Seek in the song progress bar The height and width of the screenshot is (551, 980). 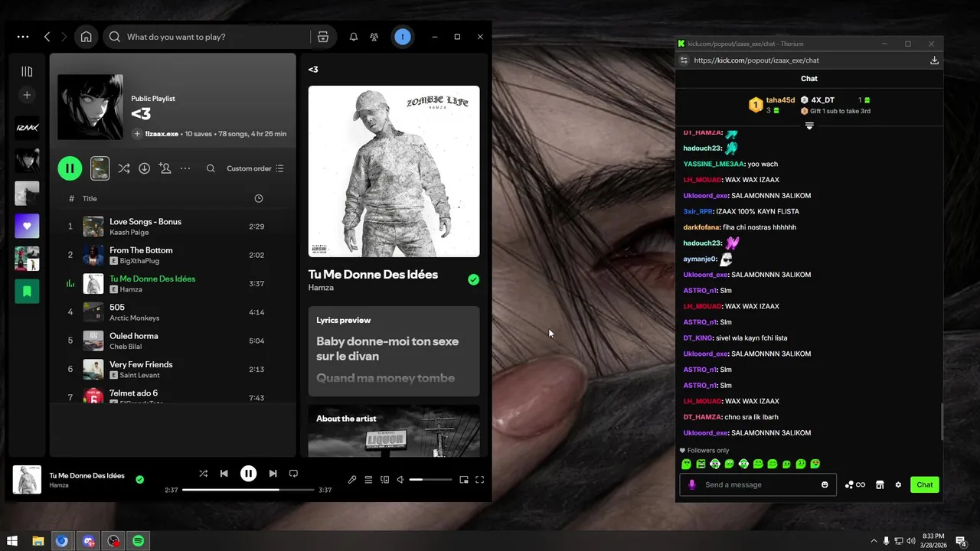[x=248, y=490]
